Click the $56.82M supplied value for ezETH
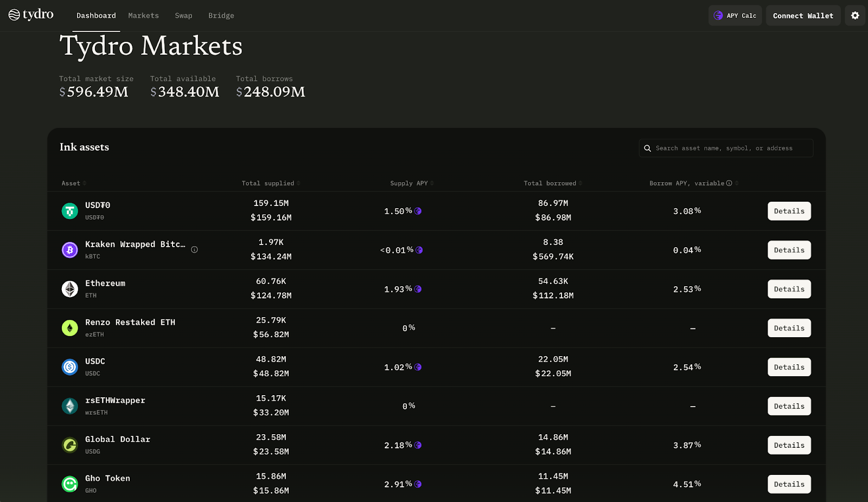Screen dimensions: 868x502 click(x=271, y=334)
